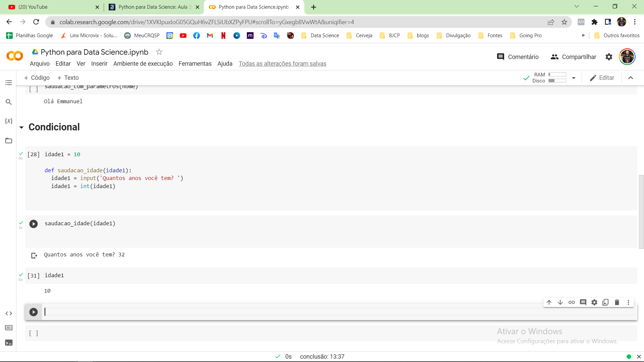The height and width of the screenshot is (362, 644).
Task: Go back to the previous page
Action: 9,22
